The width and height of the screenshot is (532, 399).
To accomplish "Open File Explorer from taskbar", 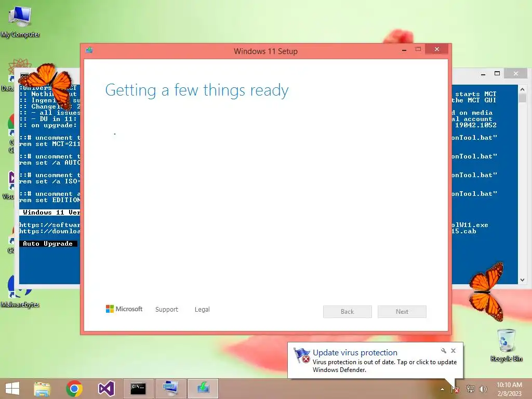I will (42, 389).
